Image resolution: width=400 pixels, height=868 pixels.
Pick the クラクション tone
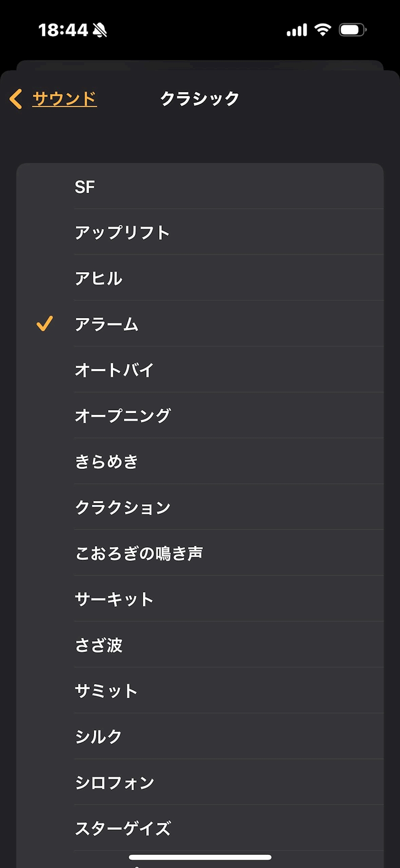(200, 507)
